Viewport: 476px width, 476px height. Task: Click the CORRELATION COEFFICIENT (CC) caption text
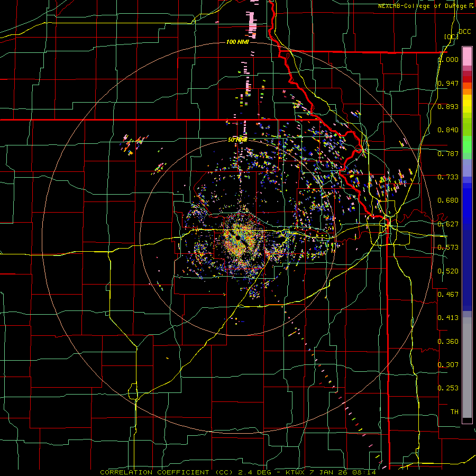(x=167, y=472)
